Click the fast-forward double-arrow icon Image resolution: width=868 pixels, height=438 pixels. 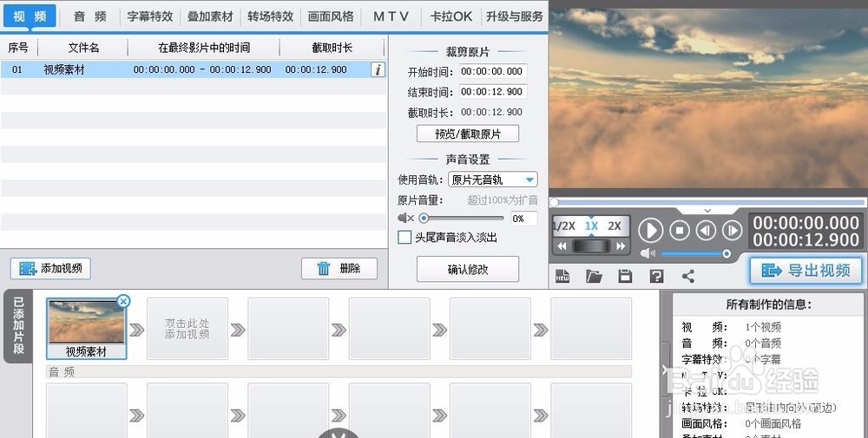[621, 246]
